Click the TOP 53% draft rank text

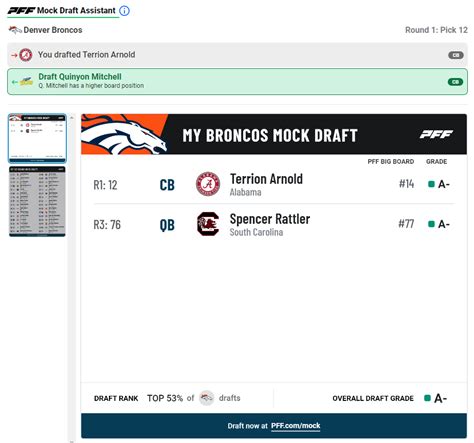point(165,398)
